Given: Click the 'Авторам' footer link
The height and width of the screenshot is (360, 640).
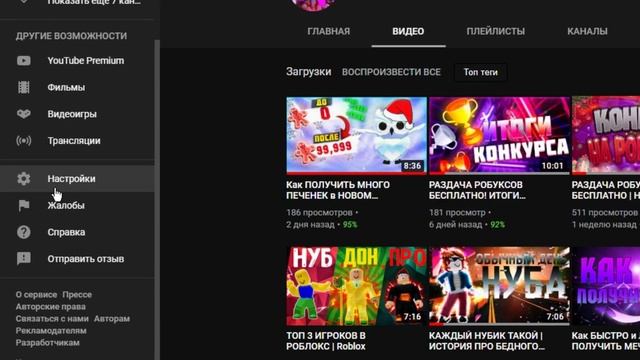Looking at the screenshot, I should click(112, 318).
